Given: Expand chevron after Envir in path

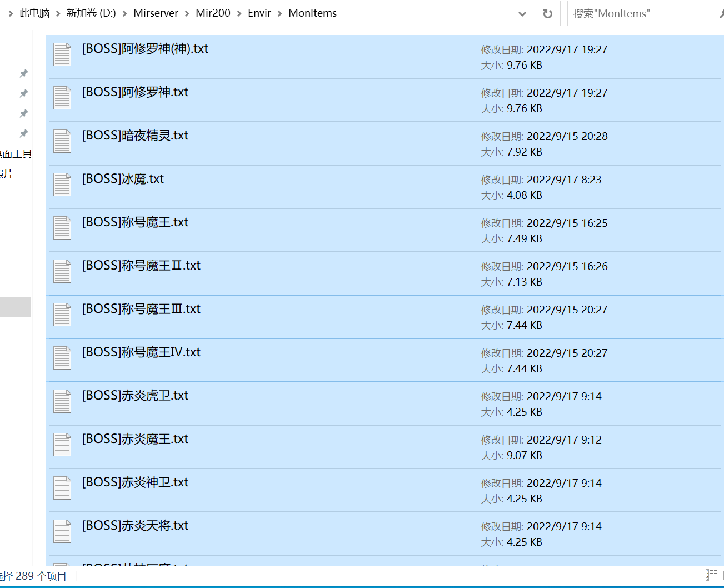Looking at the screenshot, I should (279, 13).
